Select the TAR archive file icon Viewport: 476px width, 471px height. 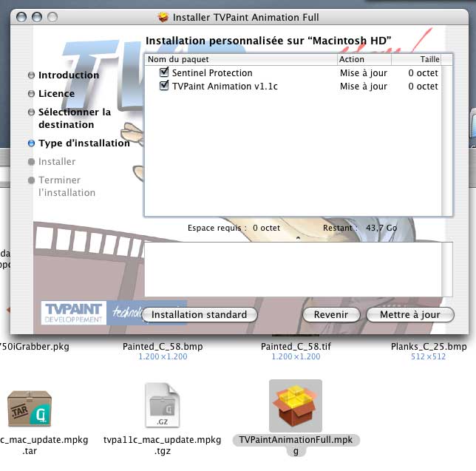point(30,408)
